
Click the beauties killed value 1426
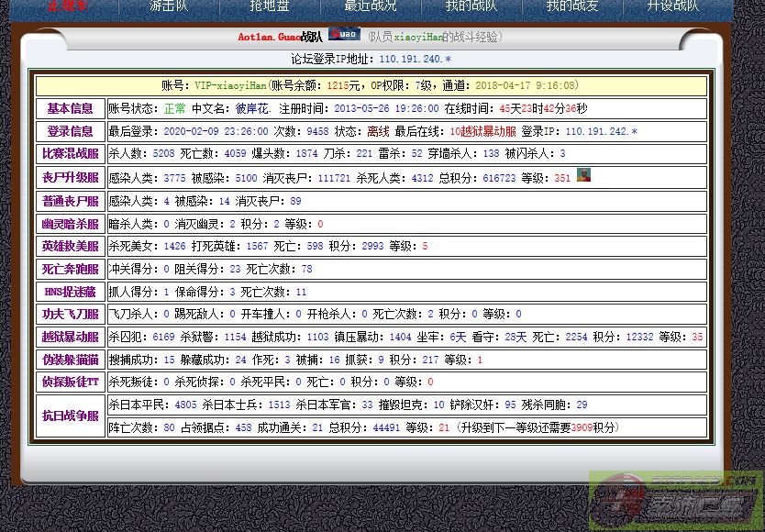coord(174,246)
